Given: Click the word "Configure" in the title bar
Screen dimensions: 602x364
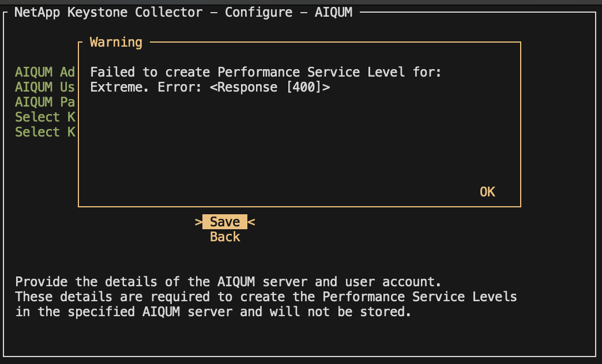Looking at the screenshot, I should coord(258,12).
